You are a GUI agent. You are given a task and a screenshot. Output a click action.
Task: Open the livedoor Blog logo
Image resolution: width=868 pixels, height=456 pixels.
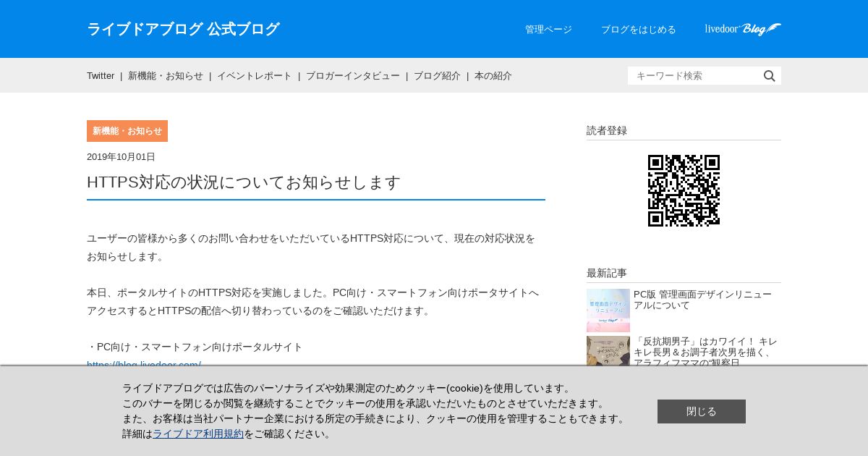coord(743,29)
